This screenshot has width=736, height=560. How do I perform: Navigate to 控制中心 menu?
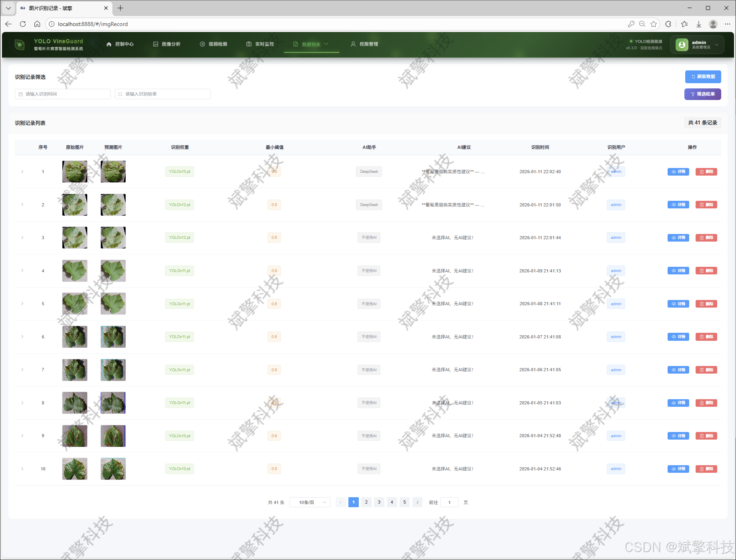click(120, 44)
